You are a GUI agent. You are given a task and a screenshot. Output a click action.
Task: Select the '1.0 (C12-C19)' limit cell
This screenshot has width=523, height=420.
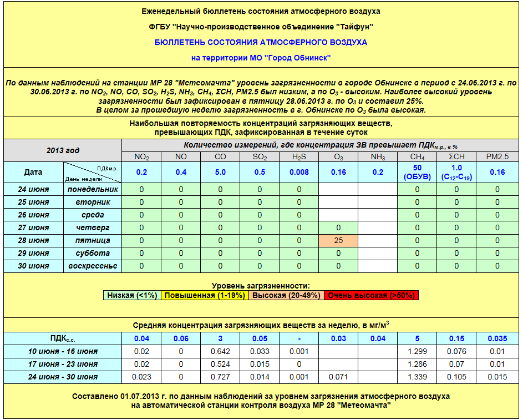click(x=456, y=173)
